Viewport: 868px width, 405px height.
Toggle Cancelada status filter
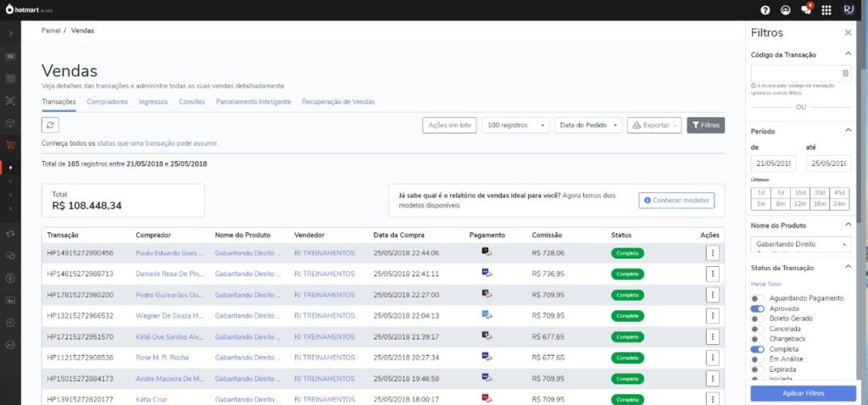757,329
